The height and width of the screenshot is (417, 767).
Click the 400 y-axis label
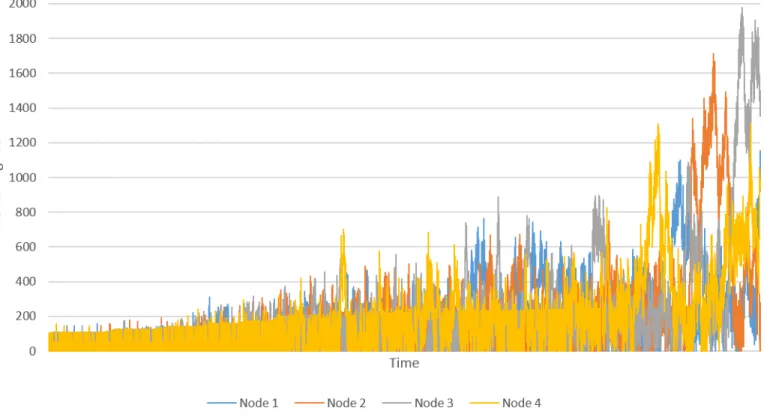[25, 282]
